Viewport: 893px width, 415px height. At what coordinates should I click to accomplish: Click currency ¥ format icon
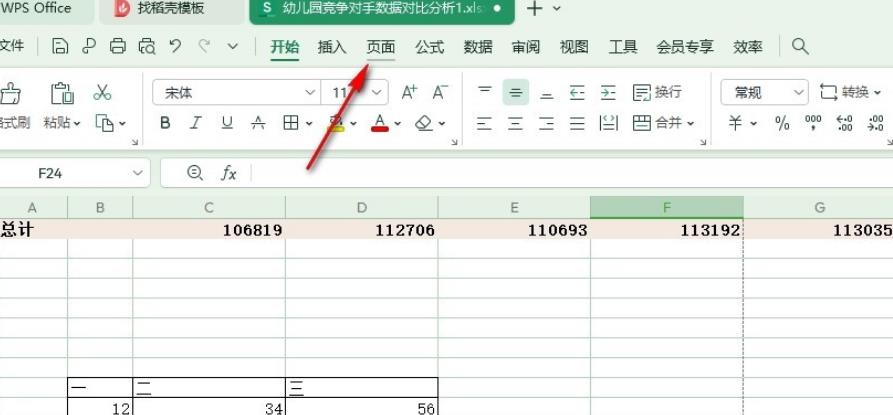point(735,123)
